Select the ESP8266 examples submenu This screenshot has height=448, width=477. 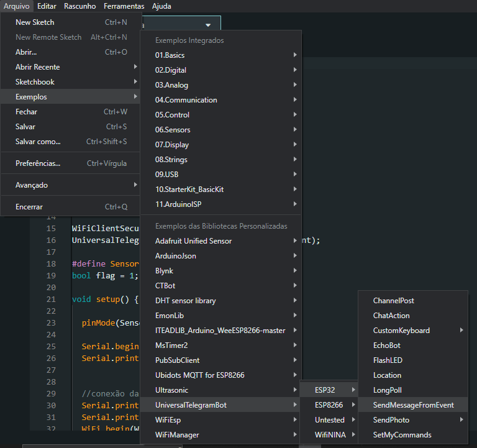329,405
